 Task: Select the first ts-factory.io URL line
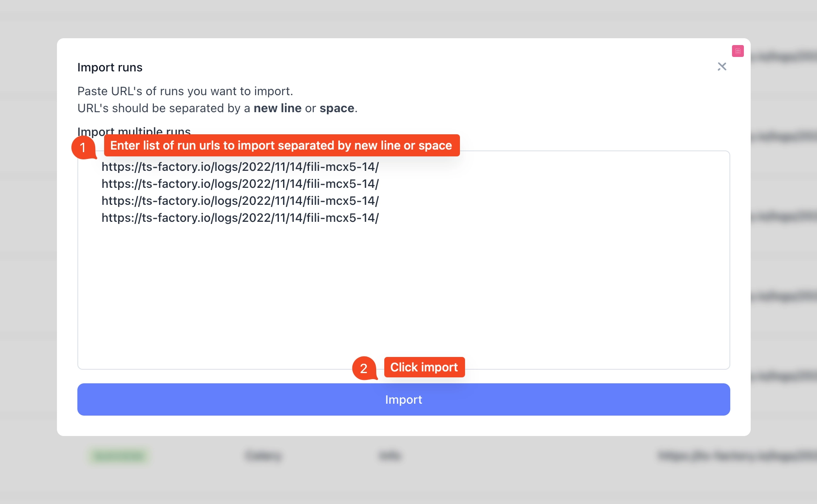coord(240,167)
